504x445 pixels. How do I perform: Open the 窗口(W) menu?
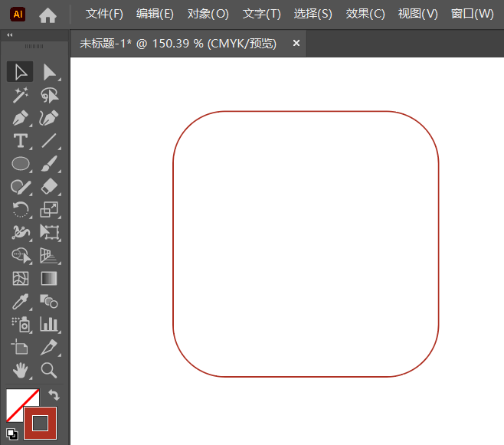click(472, 14)
